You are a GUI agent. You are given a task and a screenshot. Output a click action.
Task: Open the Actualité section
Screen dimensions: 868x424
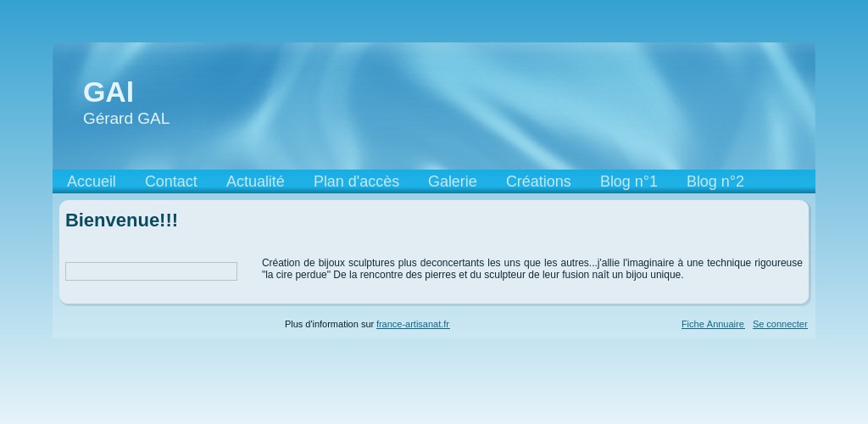click(255, 181)
